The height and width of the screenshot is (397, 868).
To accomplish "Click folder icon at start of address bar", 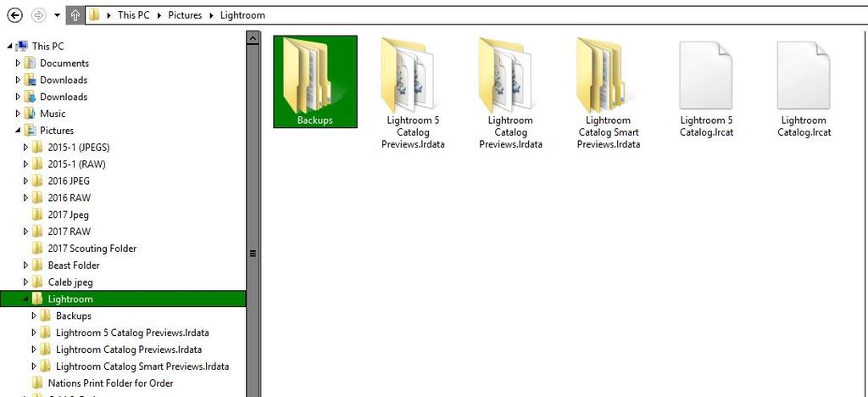I will click(94, 15).
